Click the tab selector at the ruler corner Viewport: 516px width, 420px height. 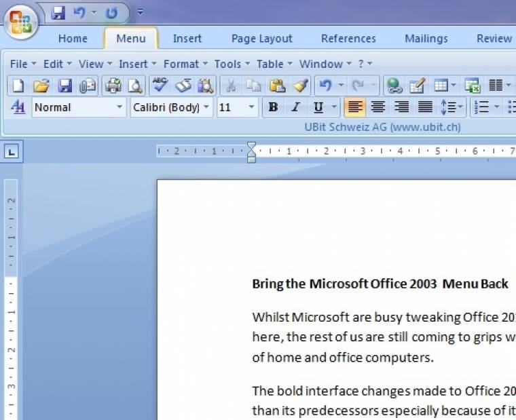(12, 152)
